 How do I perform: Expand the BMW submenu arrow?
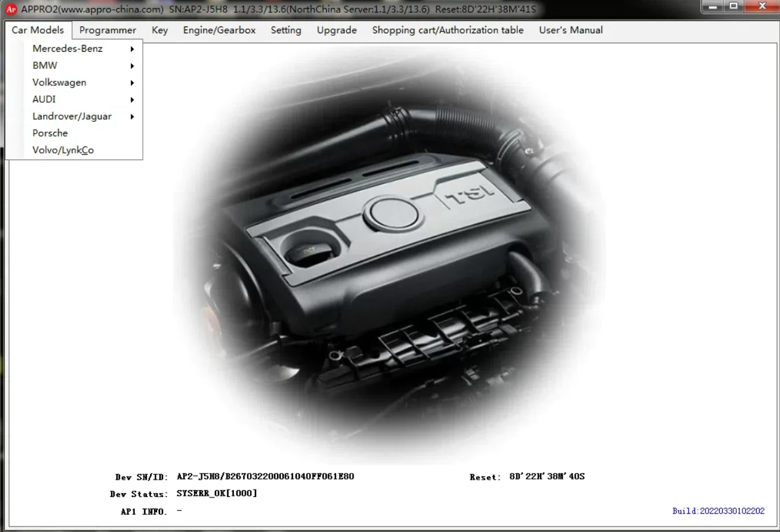click(132, 66)
